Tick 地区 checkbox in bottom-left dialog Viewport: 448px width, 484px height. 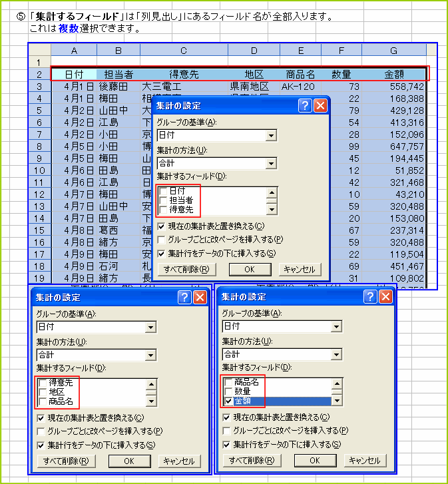(x=43, y=392)
